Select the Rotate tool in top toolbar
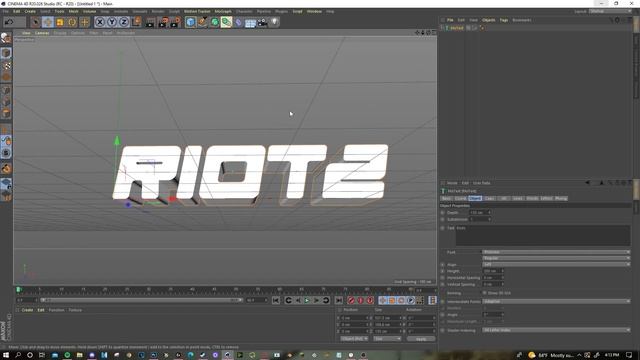Image resolution: width=640 pixels, height=360 pixels. point(72,22)
